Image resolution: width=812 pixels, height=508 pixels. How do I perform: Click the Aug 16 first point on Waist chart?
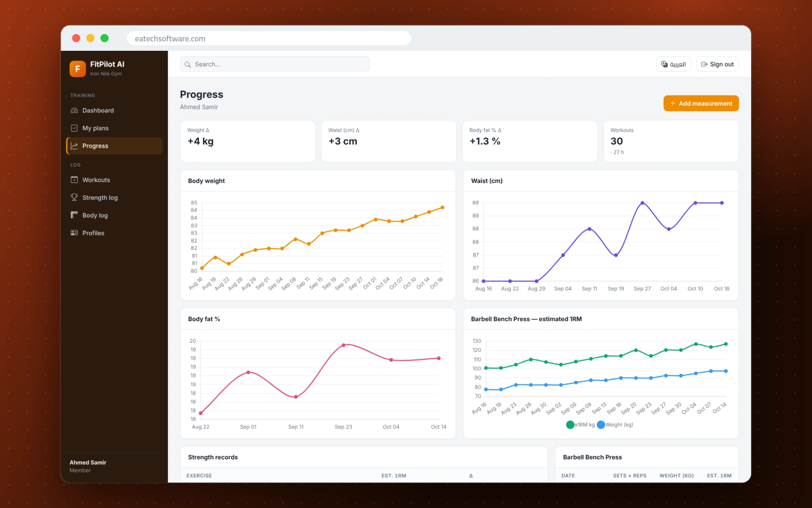[483, 281]
